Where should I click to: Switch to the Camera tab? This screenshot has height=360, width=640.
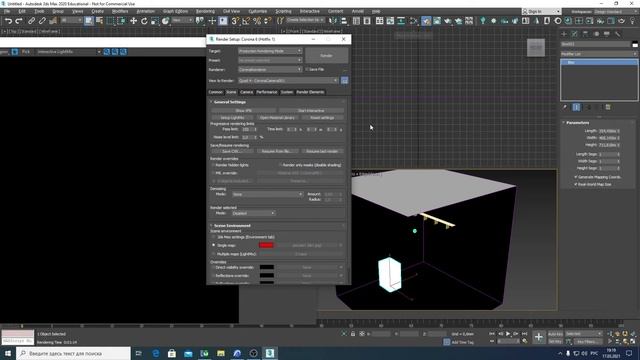coord(247,92)
